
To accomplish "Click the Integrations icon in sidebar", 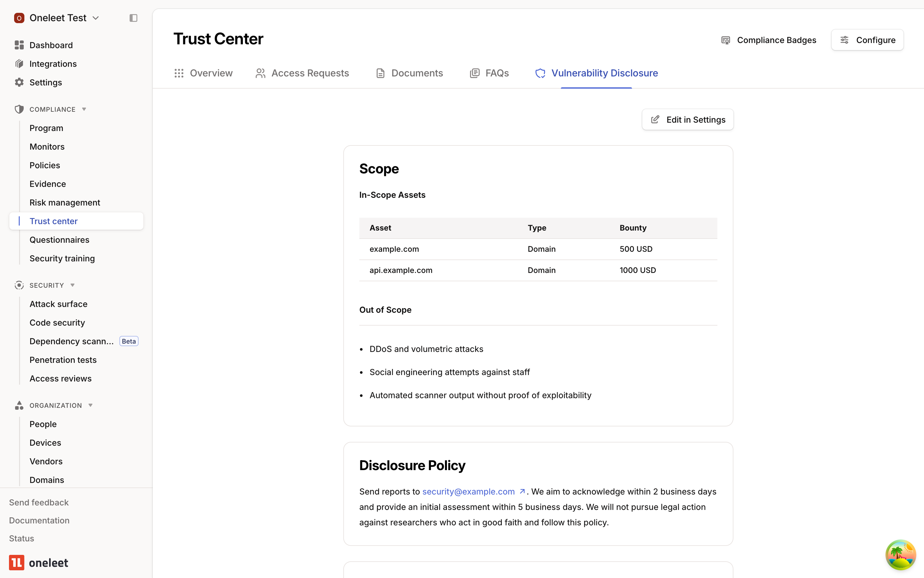I will pos(19,64).
